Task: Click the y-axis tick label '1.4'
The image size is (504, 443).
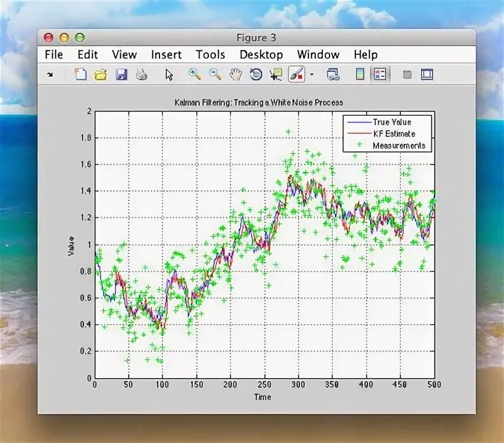Action: click(86, 191)
